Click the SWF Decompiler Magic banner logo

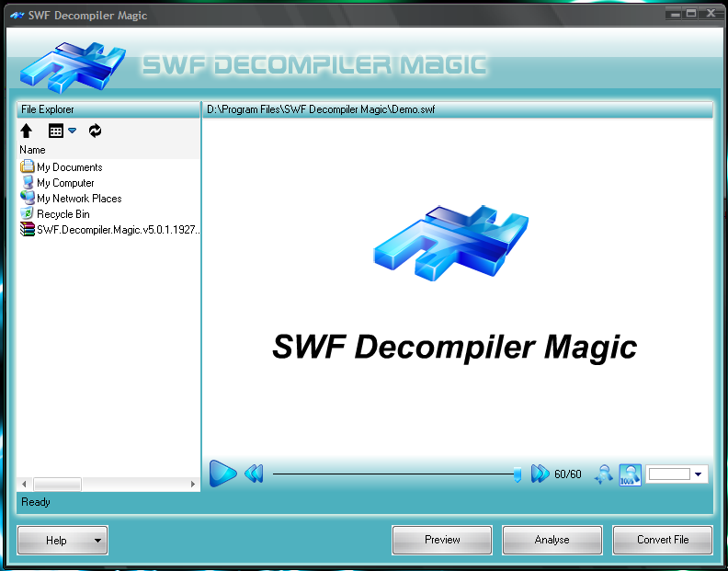(x=73, y=66)
